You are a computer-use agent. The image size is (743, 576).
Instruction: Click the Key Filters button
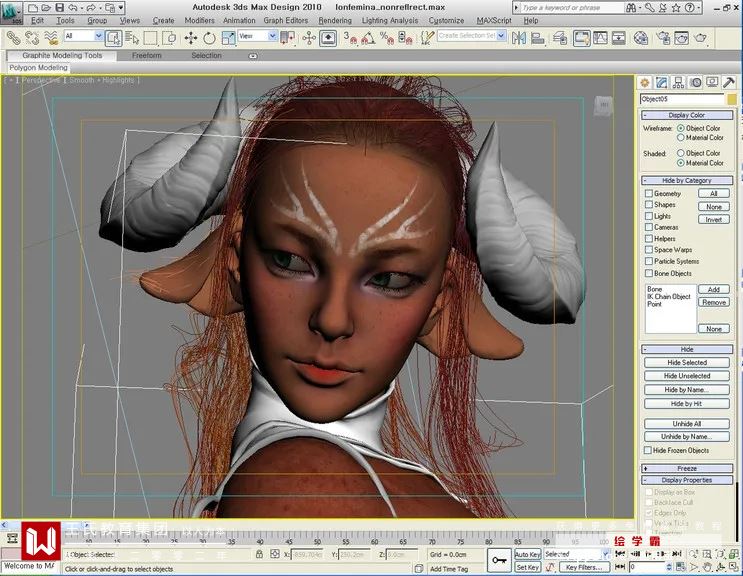pos(584,567)
